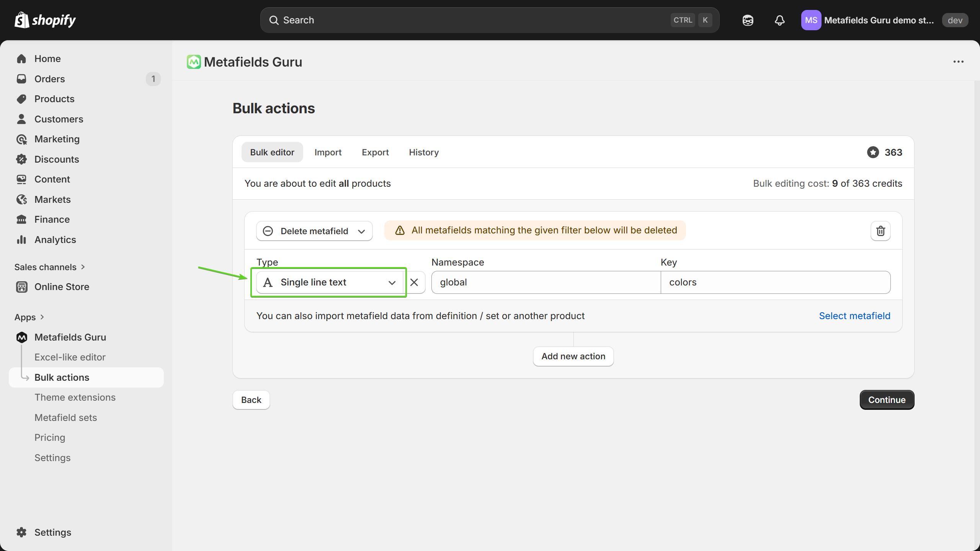Open notifications bell icon

[x=779, y=20]
